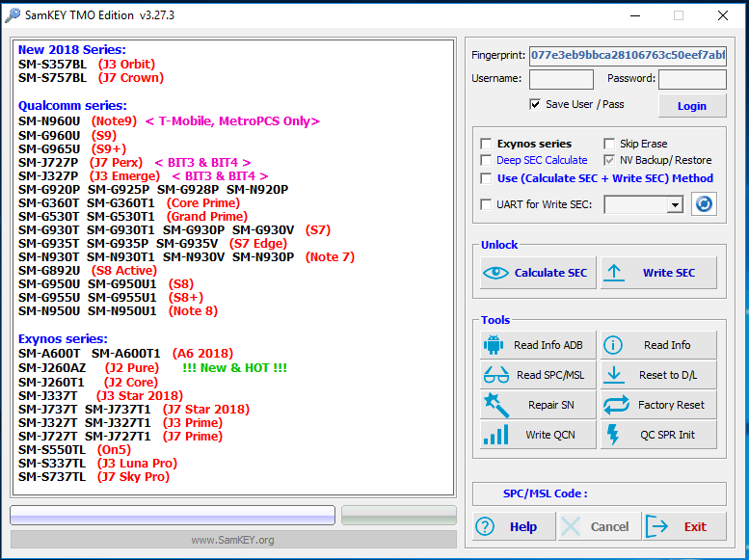
Task: Click the '(J7 Star 2018)' label
Action: pyautogui.click(x=206, y=410)
